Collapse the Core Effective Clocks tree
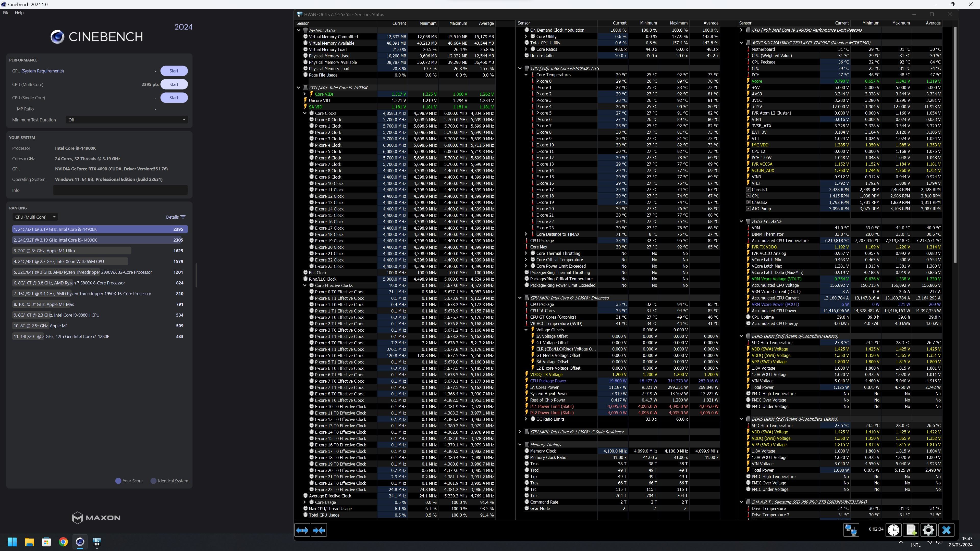Image resolution: width=980 pixels, height=551 pixels. [x=305, y=286]
